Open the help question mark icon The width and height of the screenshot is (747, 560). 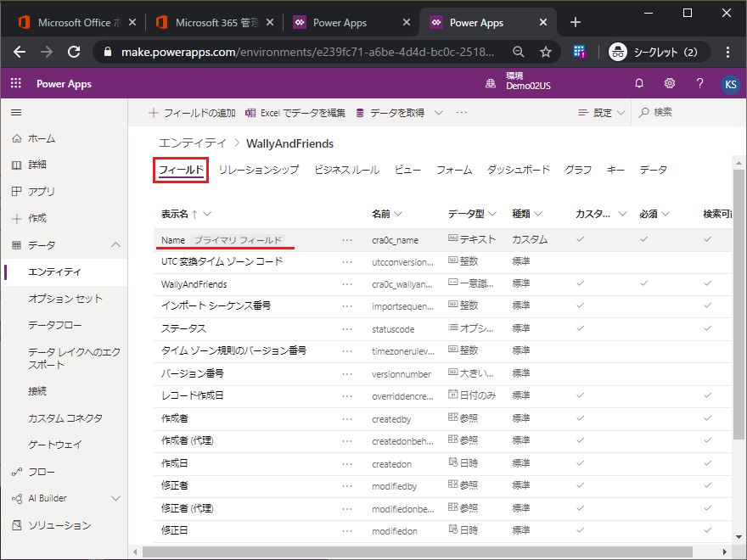(699, 83)
